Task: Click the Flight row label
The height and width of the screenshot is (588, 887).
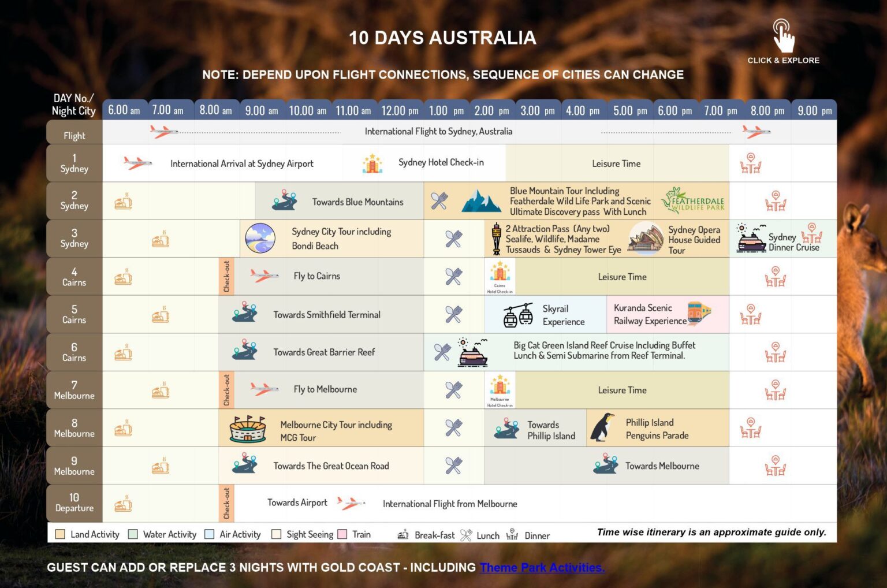Action: click(x=74, y=134)
